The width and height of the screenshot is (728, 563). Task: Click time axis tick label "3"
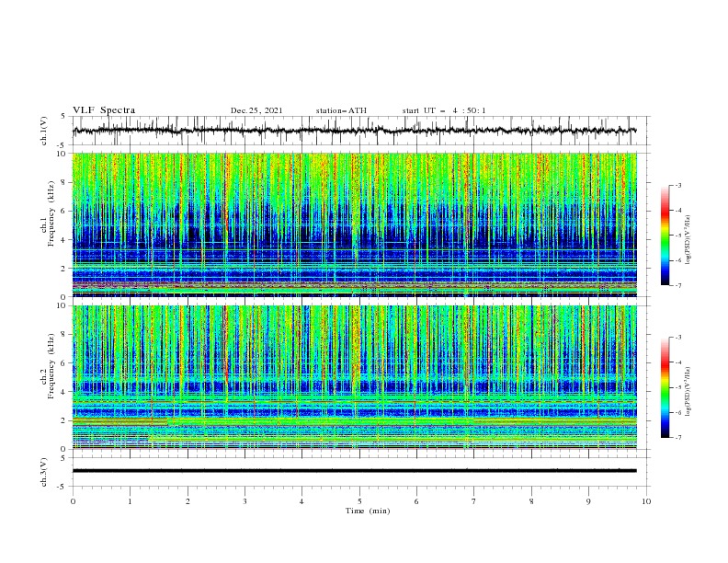245,501
